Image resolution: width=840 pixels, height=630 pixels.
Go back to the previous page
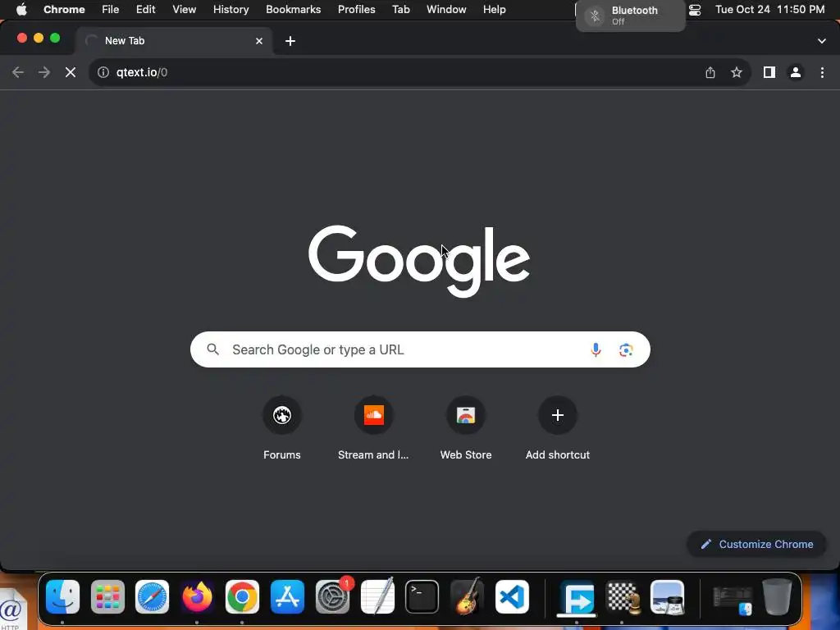pos(18,72)
